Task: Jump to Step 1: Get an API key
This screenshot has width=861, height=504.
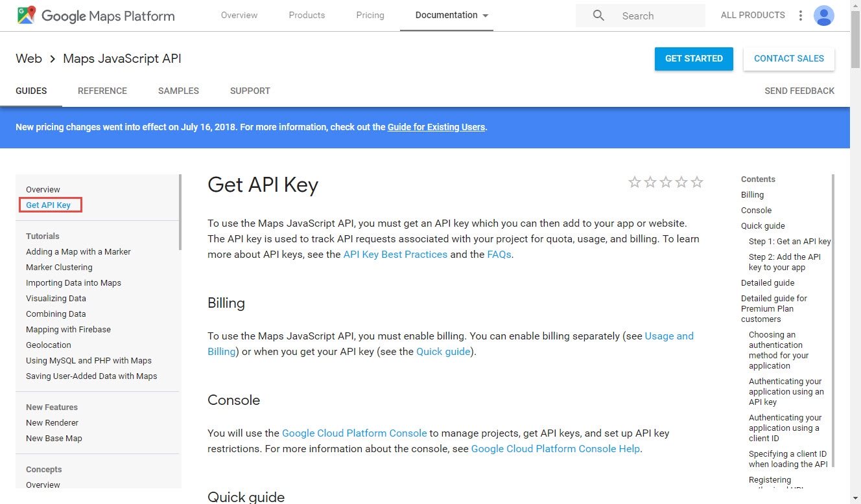Action: [789, 241]
